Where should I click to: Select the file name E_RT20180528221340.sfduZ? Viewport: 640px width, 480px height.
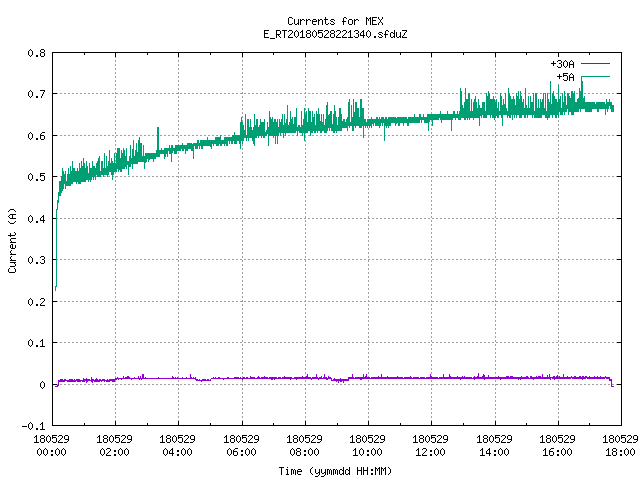[x=335, y=34]
